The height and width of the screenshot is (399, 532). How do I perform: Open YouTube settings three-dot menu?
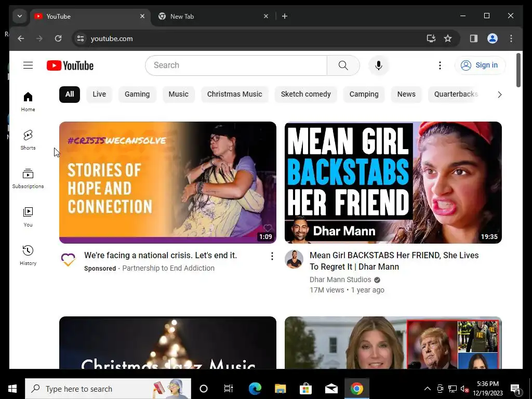pos(440,65)
